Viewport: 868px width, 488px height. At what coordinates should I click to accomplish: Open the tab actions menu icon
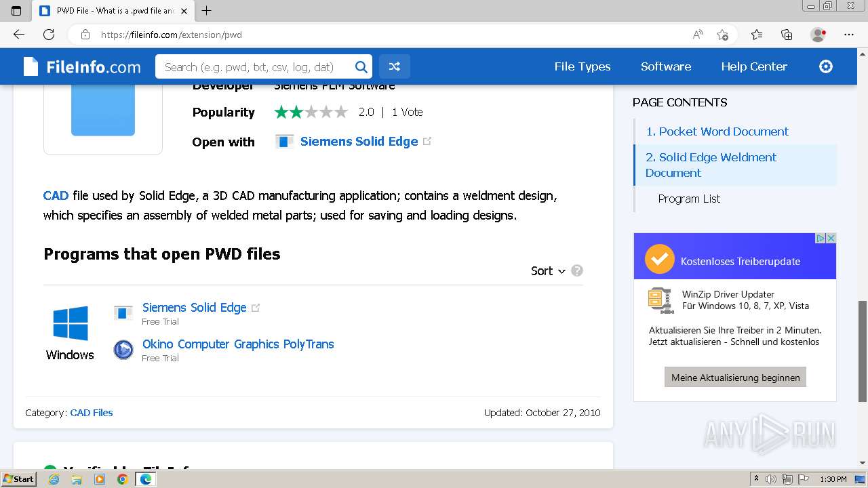pos(16,11)
